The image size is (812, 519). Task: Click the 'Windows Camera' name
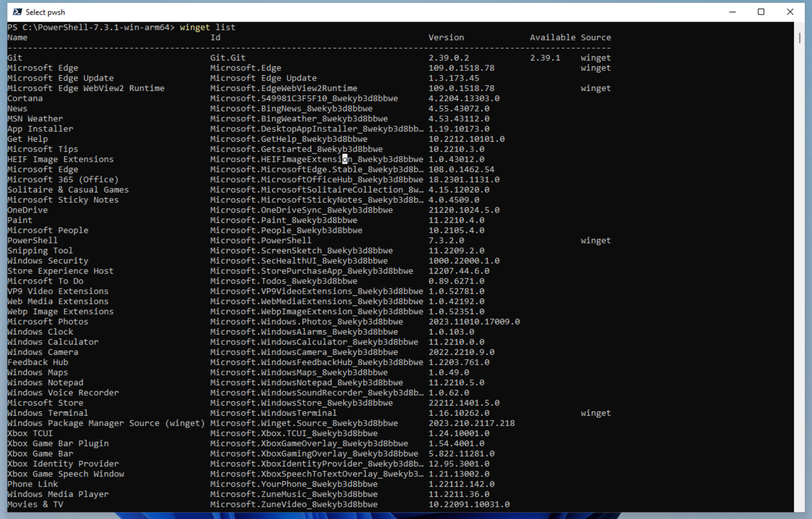(x=43, y=352)
